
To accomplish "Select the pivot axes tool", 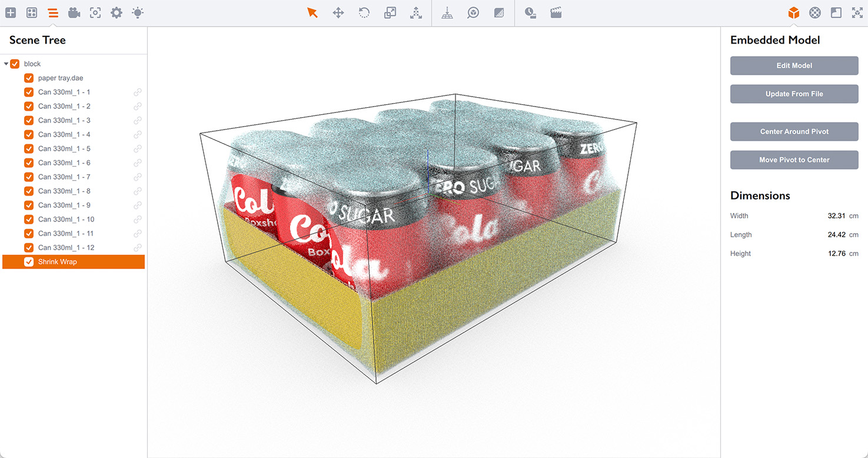I will pos(416,12).
